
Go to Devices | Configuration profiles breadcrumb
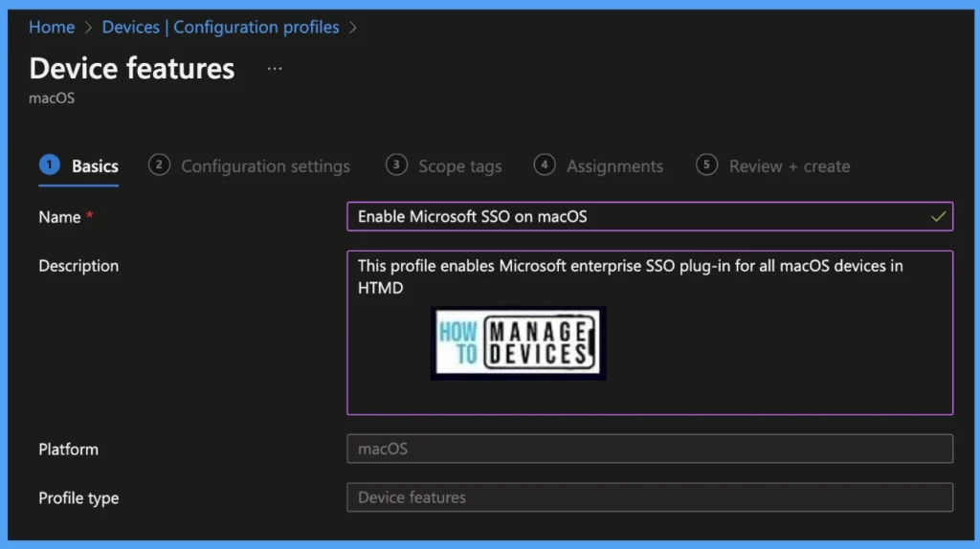click(x=221, y=27)
